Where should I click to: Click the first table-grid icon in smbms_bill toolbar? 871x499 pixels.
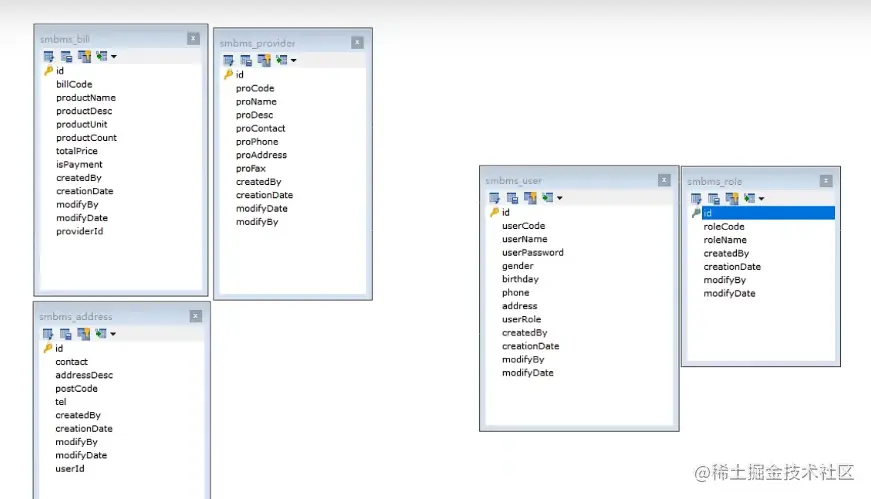tap(49, 56)
